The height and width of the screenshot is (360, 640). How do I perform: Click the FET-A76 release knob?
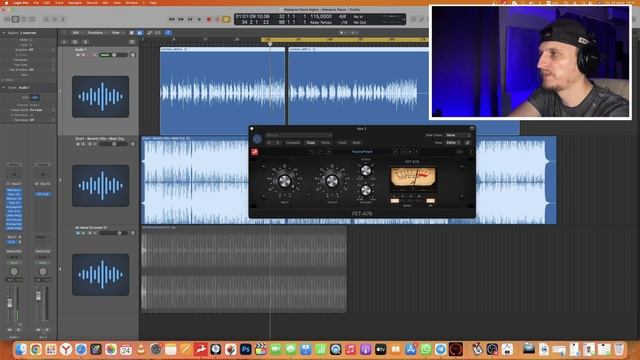(366, 190)
